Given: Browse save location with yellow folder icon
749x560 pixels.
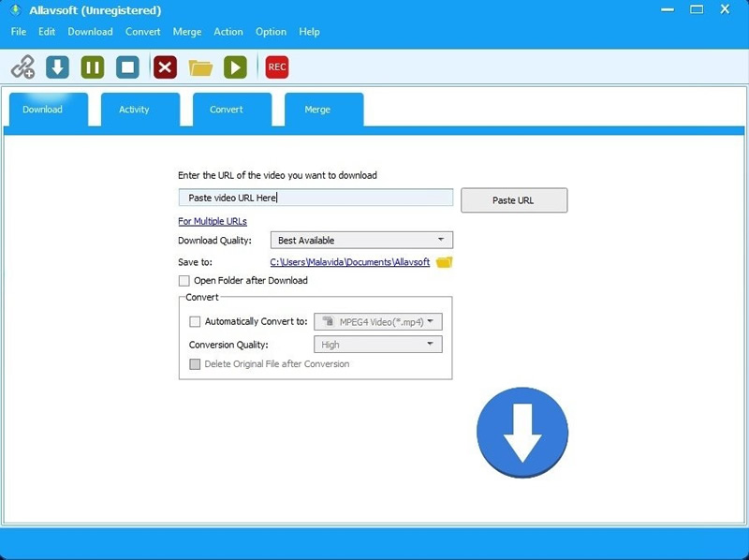Looking at the screenshot, I should 444,262.
